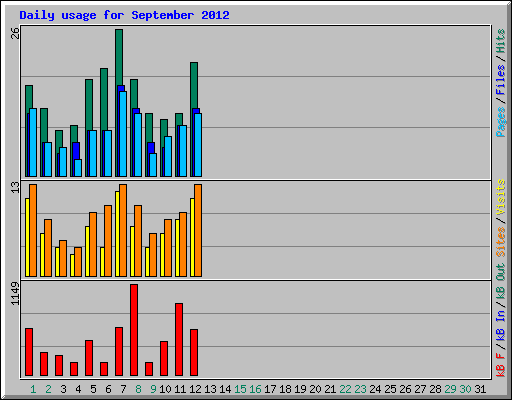Image resolution: width=512 pixels, height=400 pixels.
Task: Click day '12' on the x-axis
Action: click(x=195, y=389)
